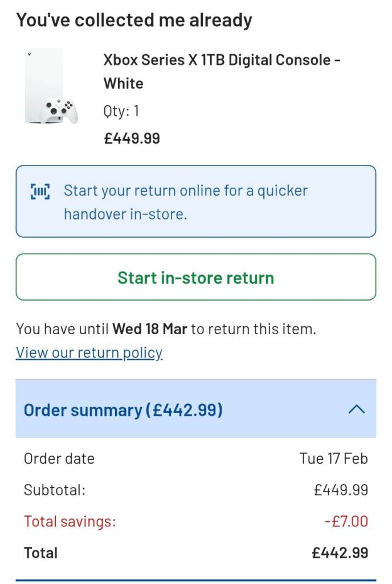Click the Subtotal amount £449.99
This screenshot has width=392, height=584.
point(341,490)
